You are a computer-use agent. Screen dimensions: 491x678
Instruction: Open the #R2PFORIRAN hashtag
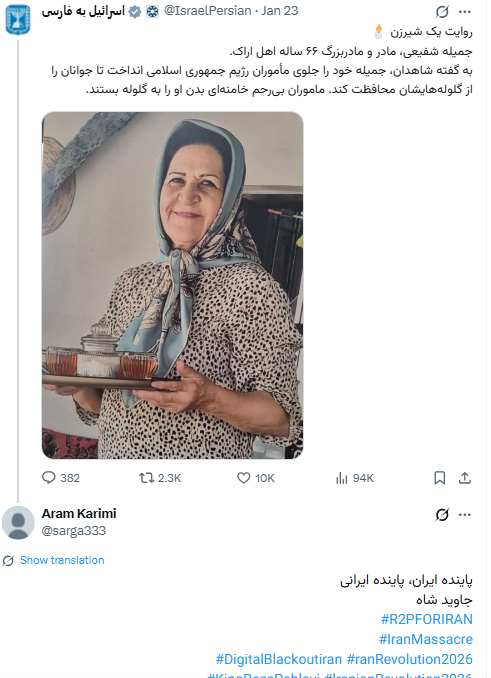pos(427,619)
